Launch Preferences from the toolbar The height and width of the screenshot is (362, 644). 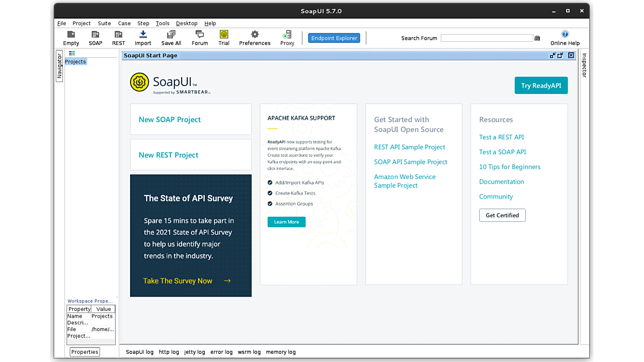(254, 38)
